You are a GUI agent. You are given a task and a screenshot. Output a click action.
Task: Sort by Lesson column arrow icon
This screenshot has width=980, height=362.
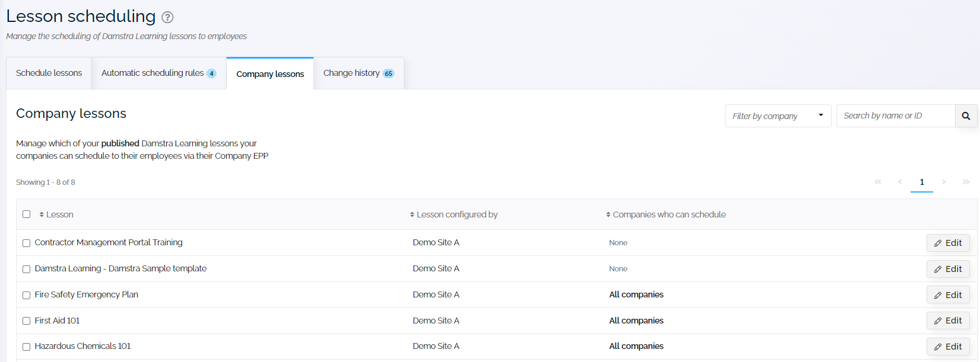[x=42, y=214]
